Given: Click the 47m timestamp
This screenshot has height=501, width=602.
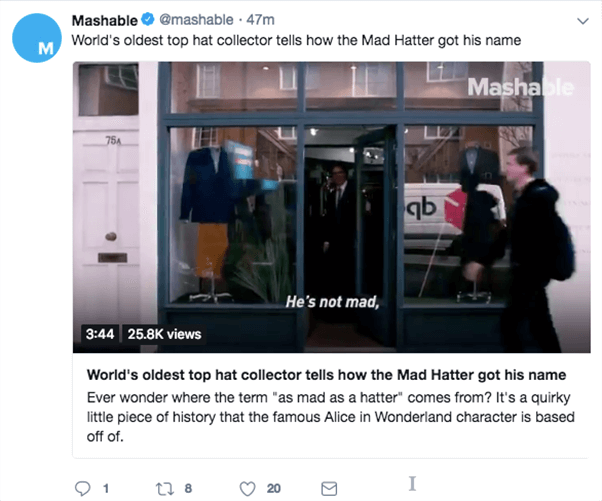Looking at the screenshot, I should pos(261,20).
